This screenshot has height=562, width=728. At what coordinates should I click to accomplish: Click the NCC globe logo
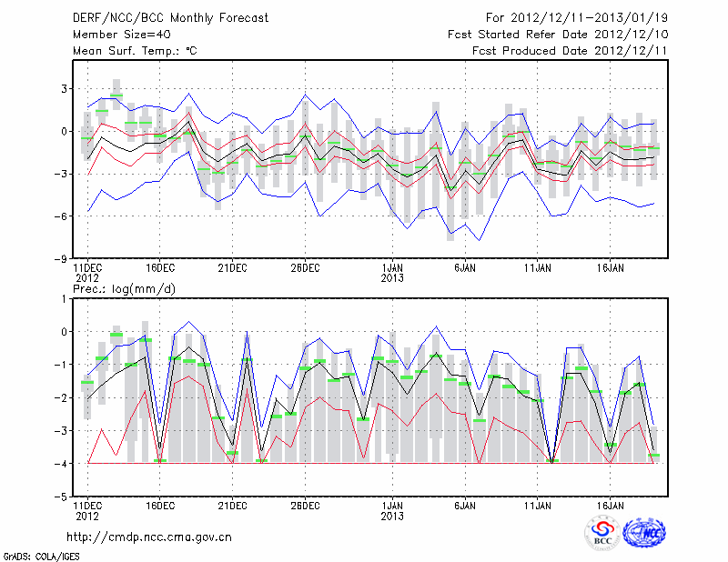pyautogui.click(x=644, y=532)
